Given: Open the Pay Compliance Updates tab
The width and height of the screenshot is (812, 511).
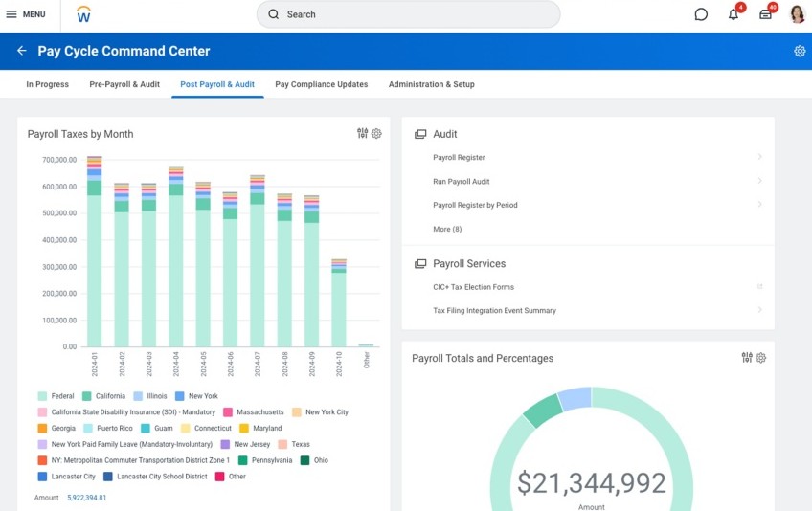Looking at the screenshot, I should point(321,84).
